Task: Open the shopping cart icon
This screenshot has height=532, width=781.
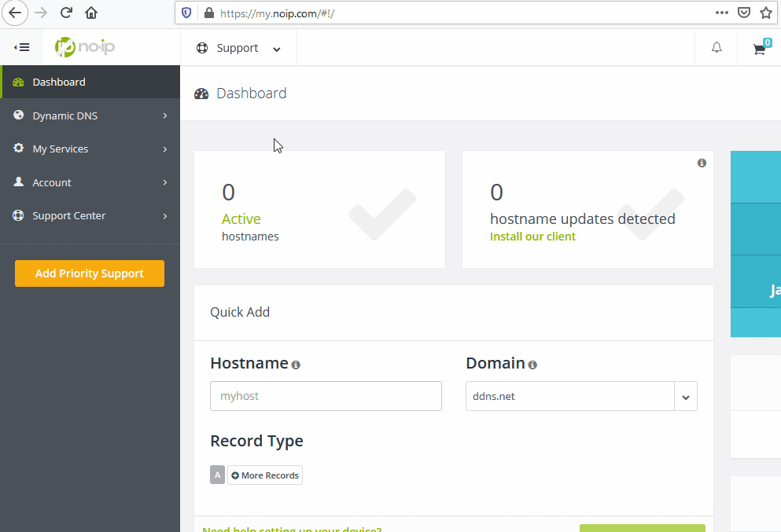Action: point(761,48)
